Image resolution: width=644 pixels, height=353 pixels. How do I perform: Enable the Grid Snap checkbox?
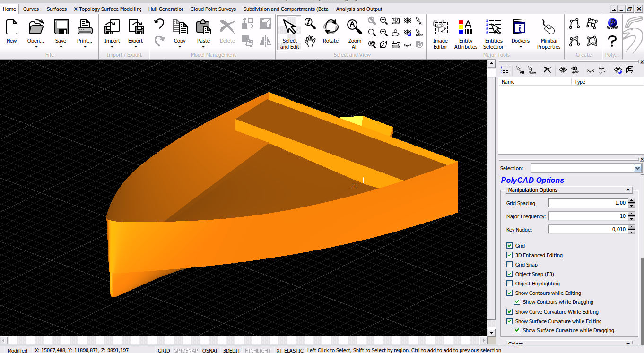point(509,265)
